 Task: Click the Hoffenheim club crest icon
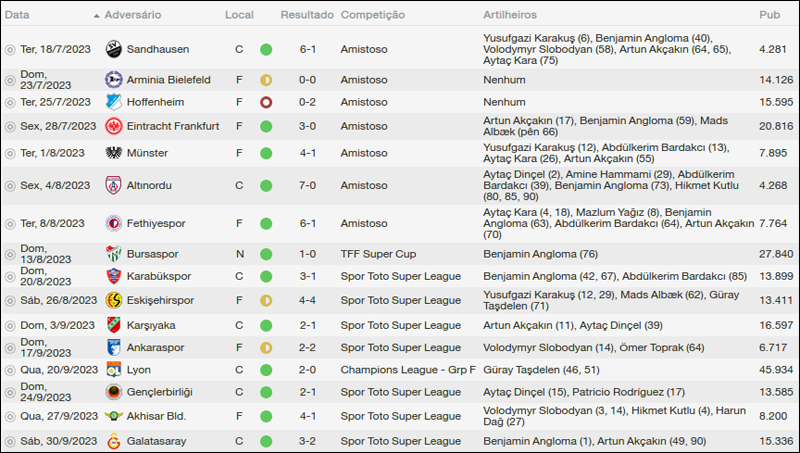pos(113,102)
